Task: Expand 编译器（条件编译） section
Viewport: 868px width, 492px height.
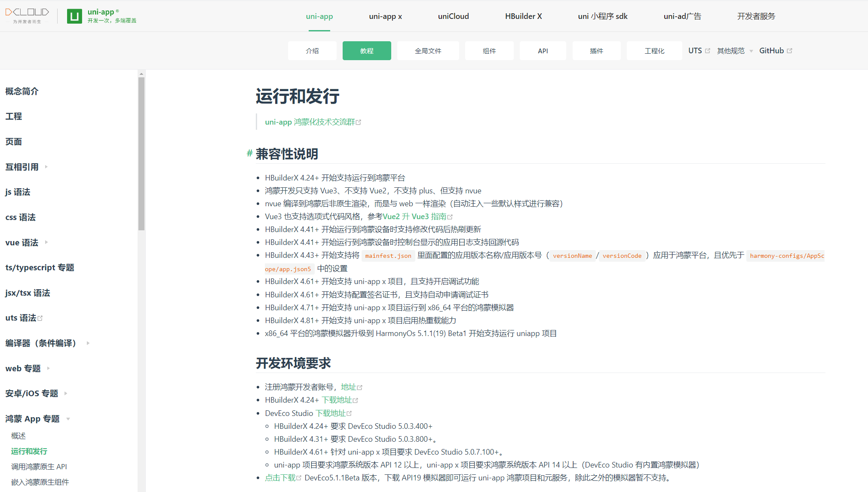Action: tap(47, 343)
